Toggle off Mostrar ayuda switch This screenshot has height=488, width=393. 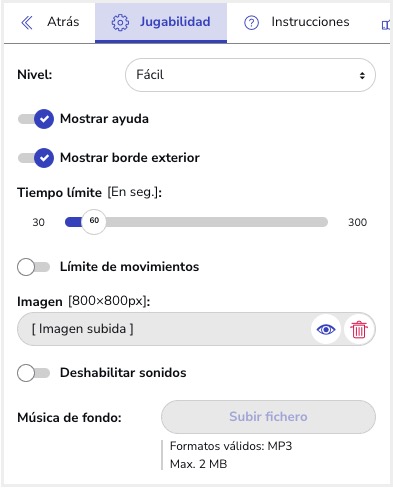36,119
